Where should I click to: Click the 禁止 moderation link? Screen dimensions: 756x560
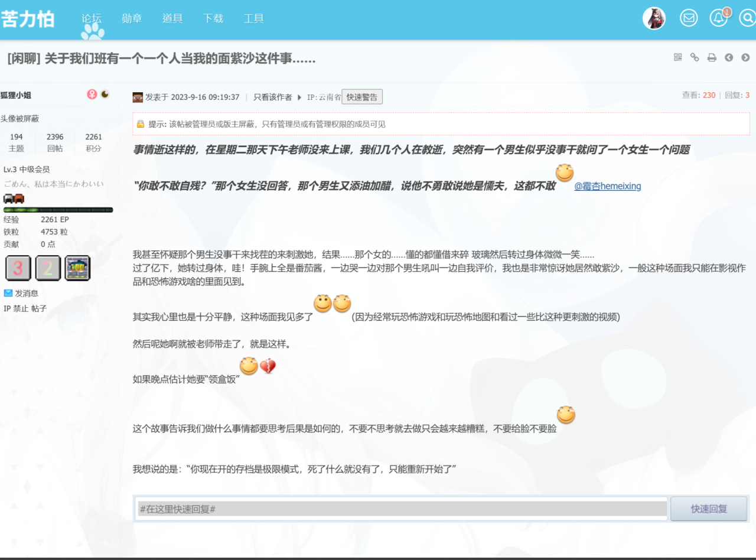pos(21,308)
